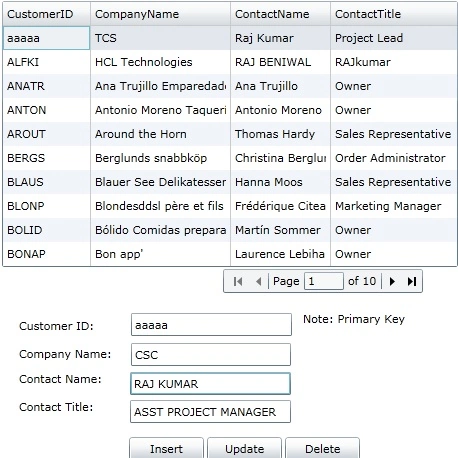The height and width of the screenshot is (458, 458).
Task: Sort by CustomerID column header
Action: pos(46,14)
